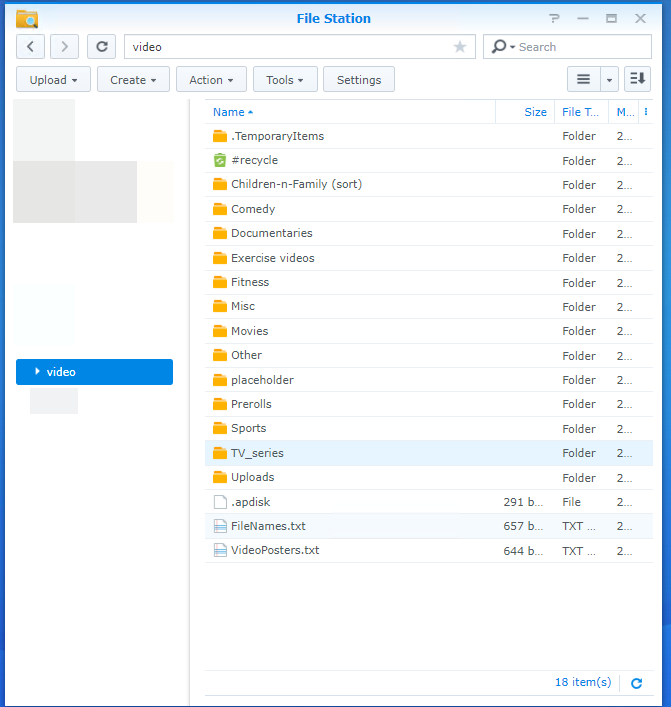Open the sort order icon
Viewport: 671px width, 707px height.
pyautogui.click(x=637, y=79)
